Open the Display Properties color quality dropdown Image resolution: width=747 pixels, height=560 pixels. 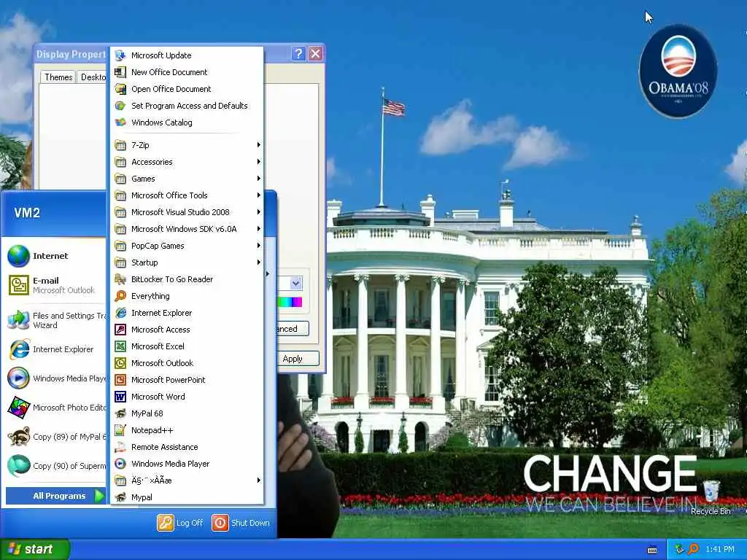point(295,284)
